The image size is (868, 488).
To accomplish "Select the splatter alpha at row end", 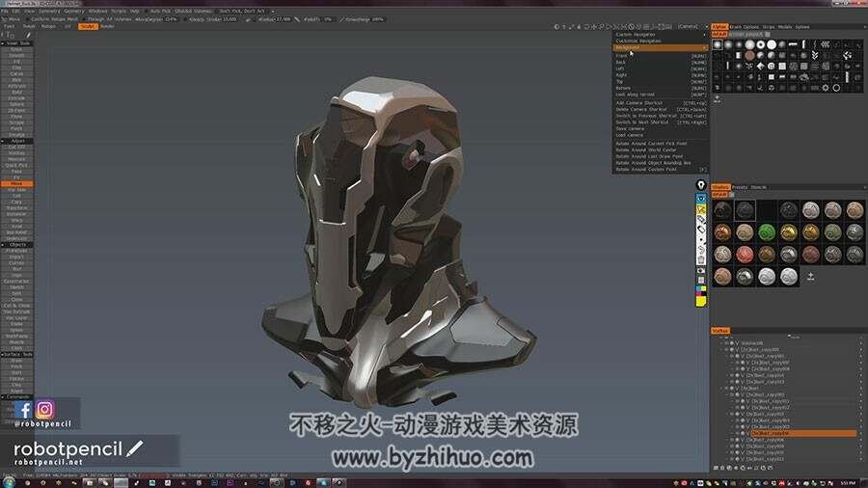I will click(847, 55).
